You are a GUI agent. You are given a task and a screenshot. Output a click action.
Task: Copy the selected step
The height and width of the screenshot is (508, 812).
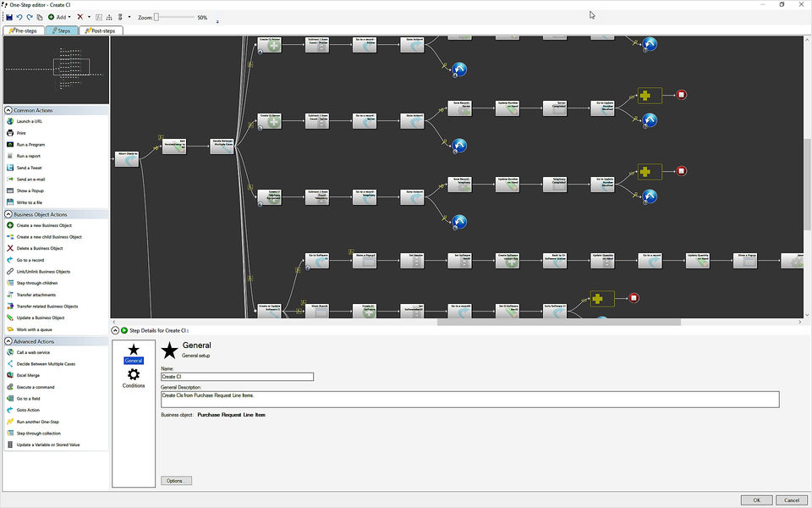[x=40, y=17]
